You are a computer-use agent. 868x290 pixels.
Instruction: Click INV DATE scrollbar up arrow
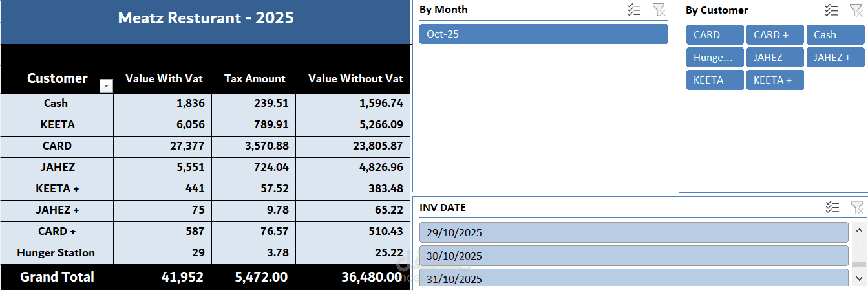click(858, 229)
